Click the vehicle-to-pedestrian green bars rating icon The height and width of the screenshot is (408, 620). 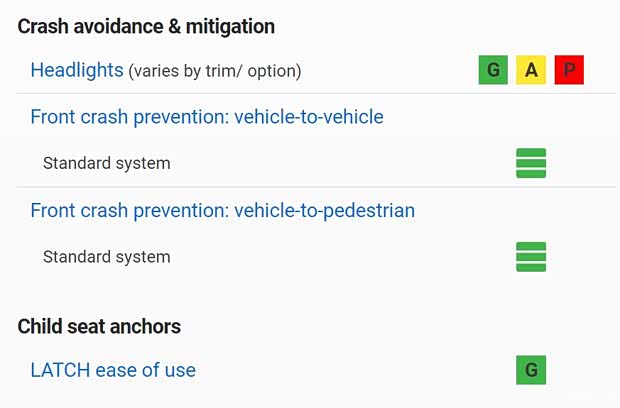click(531, 257)
